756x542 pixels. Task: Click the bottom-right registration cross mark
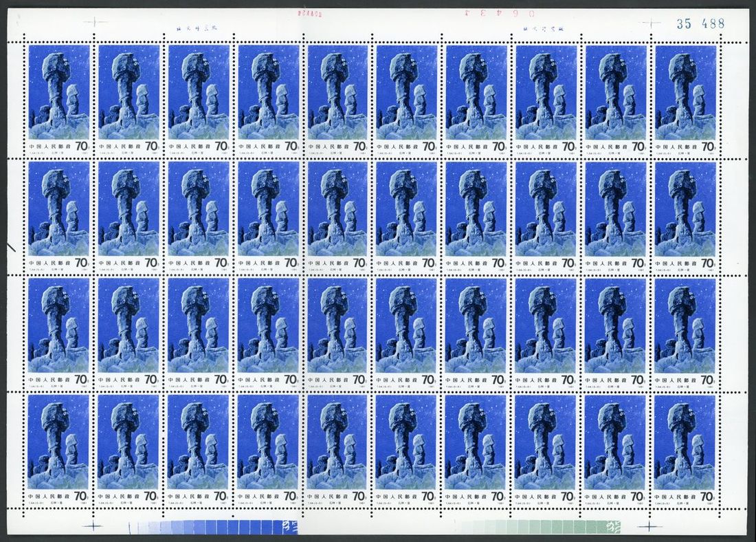pyautogui.click(x=650, y=527)
